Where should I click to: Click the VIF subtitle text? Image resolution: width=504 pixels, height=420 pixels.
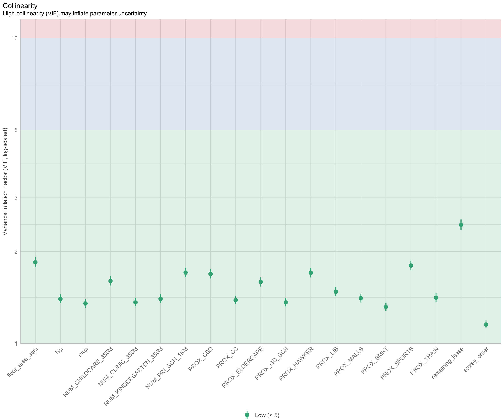pyautogui.click(x=75, y=13)
